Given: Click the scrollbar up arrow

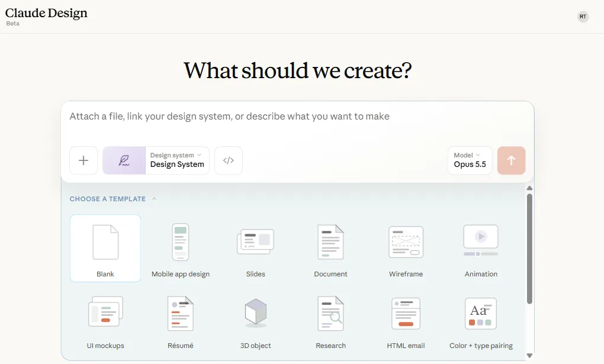Looking at the screenshot, I should [529, 188].
